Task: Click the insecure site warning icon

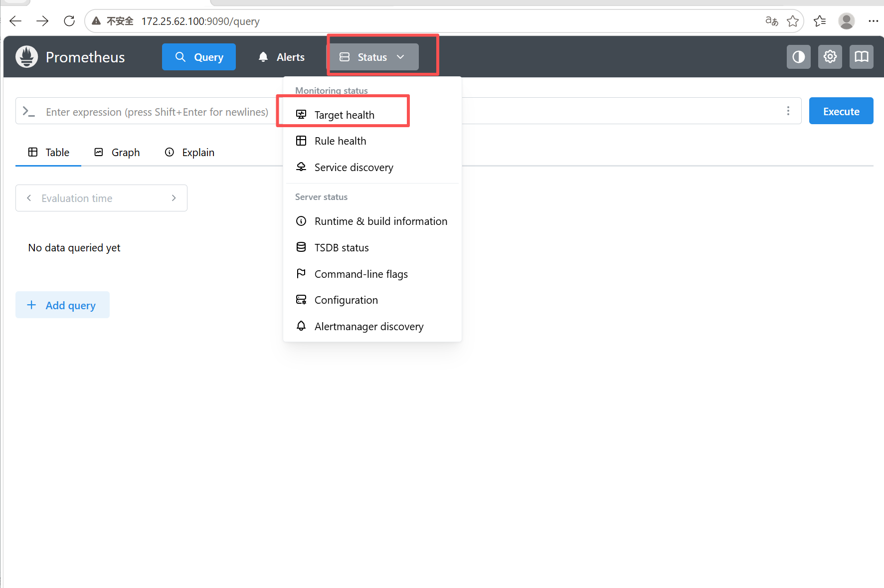Action: (96, 21)
